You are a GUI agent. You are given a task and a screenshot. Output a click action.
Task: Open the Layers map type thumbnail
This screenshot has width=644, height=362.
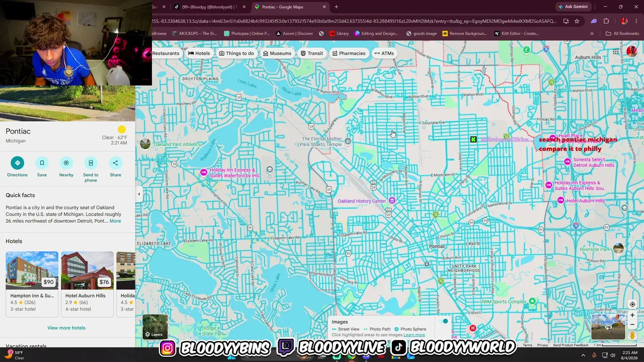click(155, 327)
